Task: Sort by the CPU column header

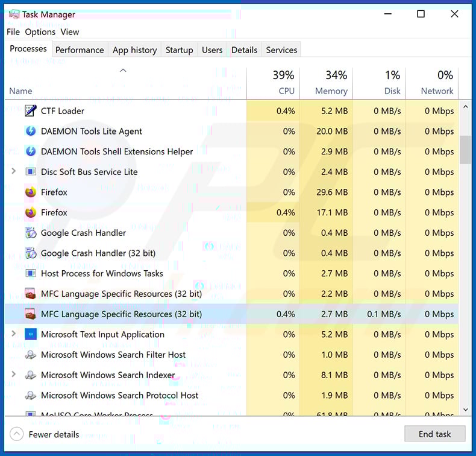Action: coord(273,83)
